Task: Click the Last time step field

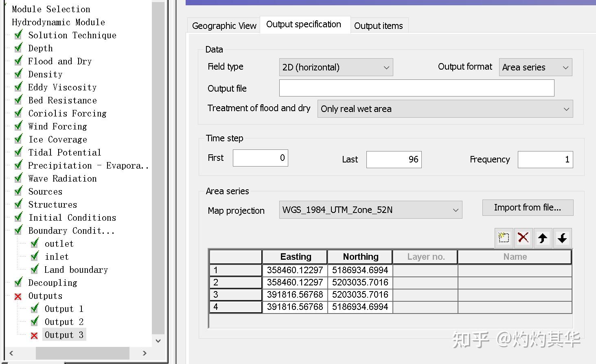Action: (x=394, y=160)
